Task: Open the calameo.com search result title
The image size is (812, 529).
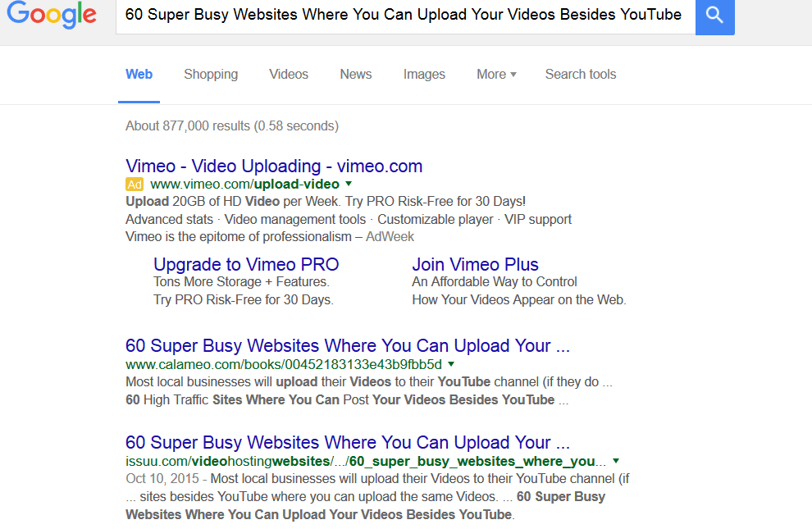Action: (347, 345)
